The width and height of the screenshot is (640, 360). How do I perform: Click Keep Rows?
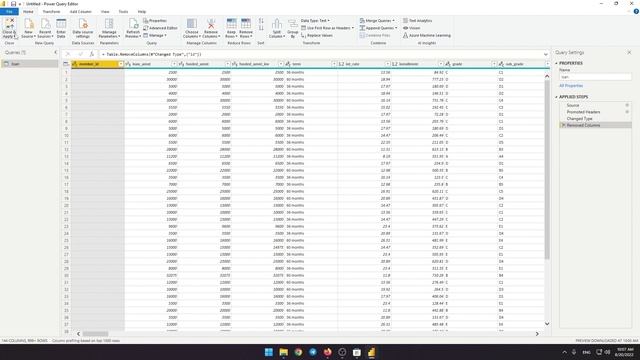click(231, 28)
